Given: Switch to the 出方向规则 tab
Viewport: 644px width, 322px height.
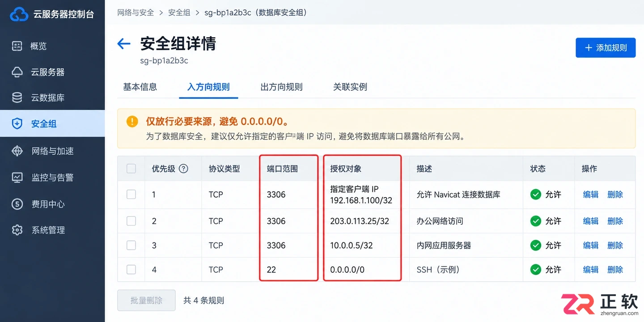Looking at the screenshot, I should pos(282,87).
